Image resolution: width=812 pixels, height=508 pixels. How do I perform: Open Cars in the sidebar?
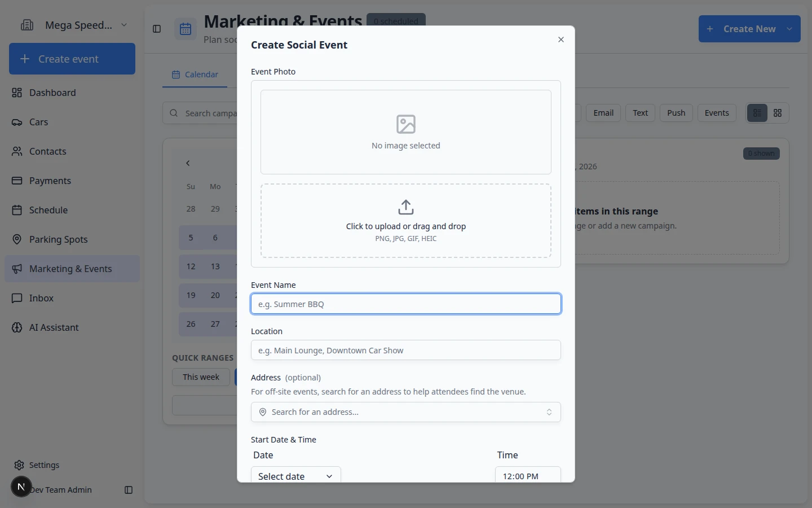tap(72, 122)
